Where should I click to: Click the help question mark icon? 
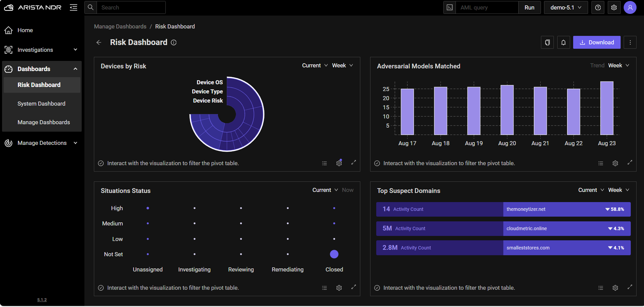pos(598,7)
